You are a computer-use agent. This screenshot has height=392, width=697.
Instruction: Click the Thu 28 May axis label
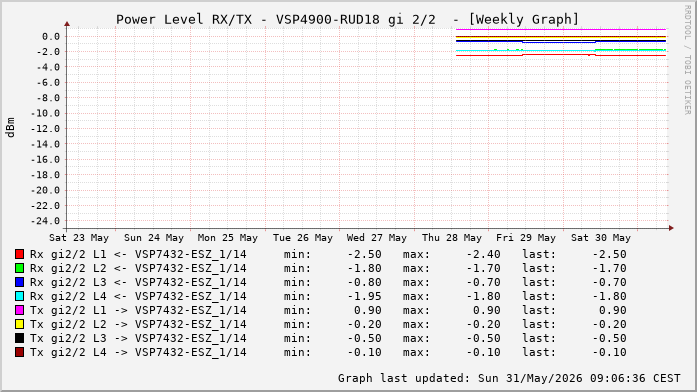tap(452, 238)
